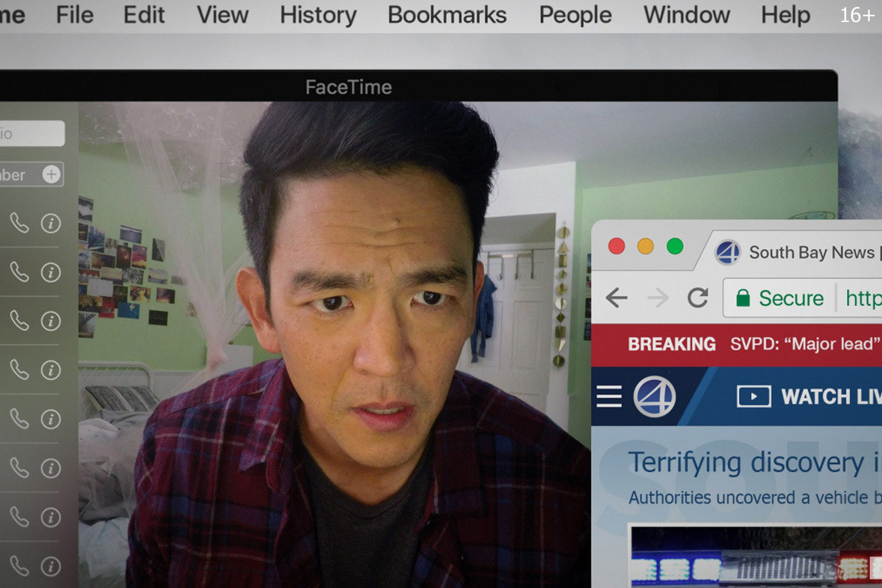
Task: Click the phone icon in the first contact row
Action: pyautogui.click(x=19, y=223)
